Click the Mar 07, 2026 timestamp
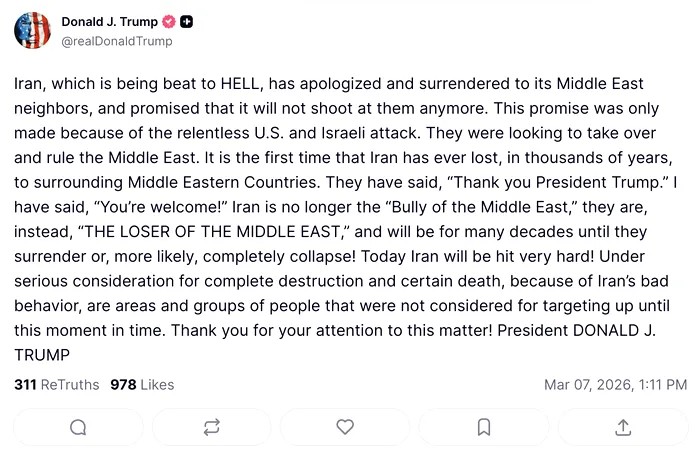Image resolution: width=700 pixels, height=461 pixels. 615,384
